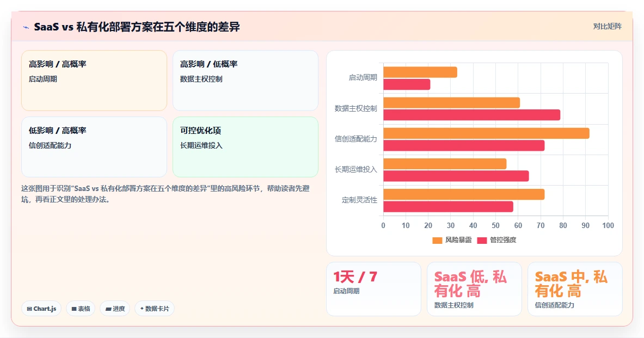Screen dimensions: 644x338
Task: Click the 启动周期 axis label in chart
Action: click(363, 78)
